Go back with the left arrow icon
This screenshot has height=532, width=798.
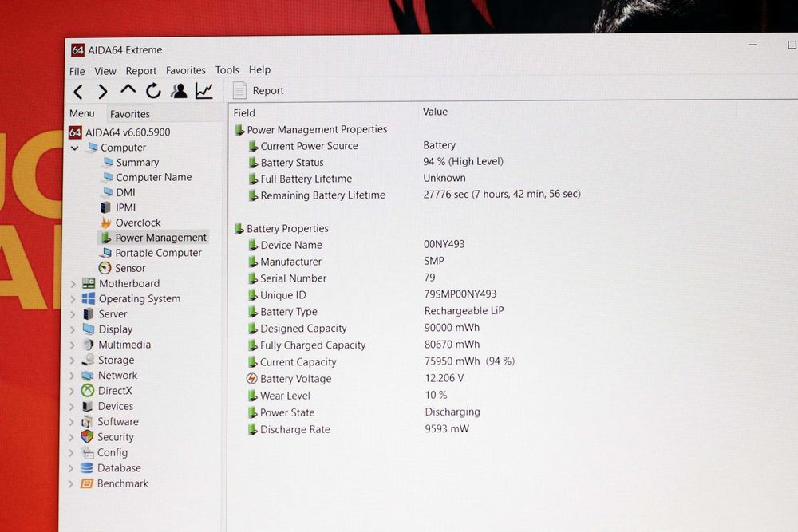coord(78,92)
